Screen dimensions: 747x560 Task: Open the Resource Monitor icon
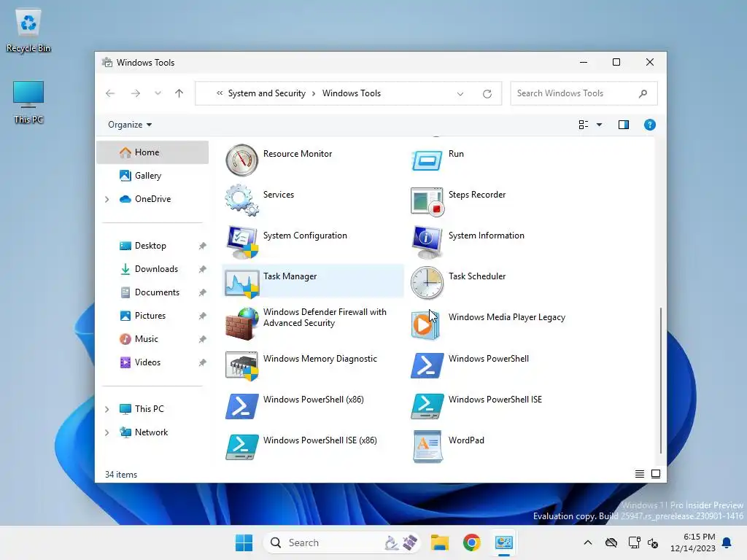[x=241, y=160]
